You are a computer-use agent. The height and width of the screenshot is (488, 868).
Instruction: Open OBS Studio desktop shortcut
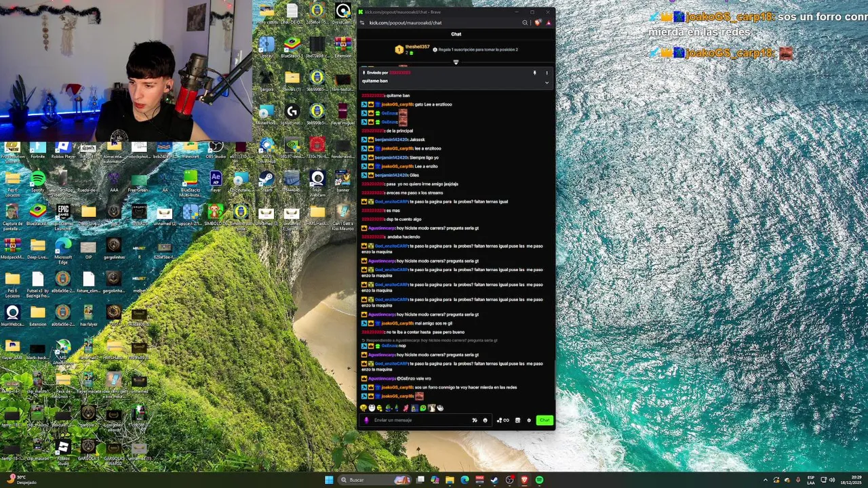tap(216, 149)
